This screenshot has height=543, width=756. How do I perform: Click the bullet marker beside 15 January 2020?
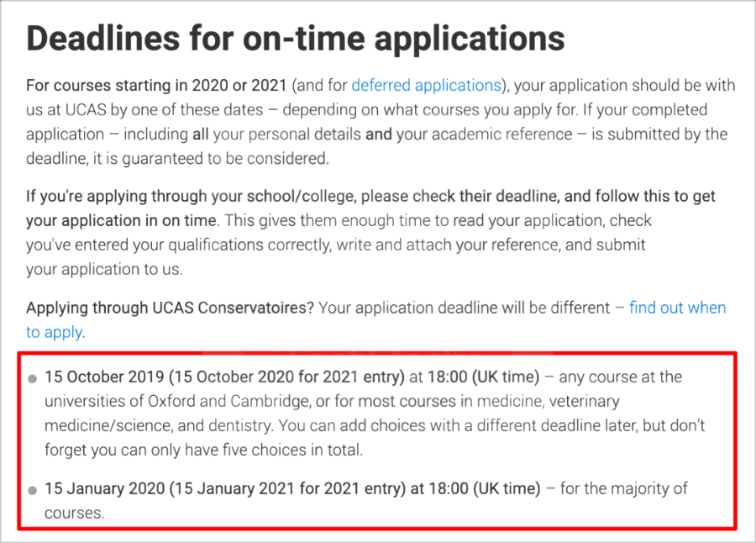[32, 490]
